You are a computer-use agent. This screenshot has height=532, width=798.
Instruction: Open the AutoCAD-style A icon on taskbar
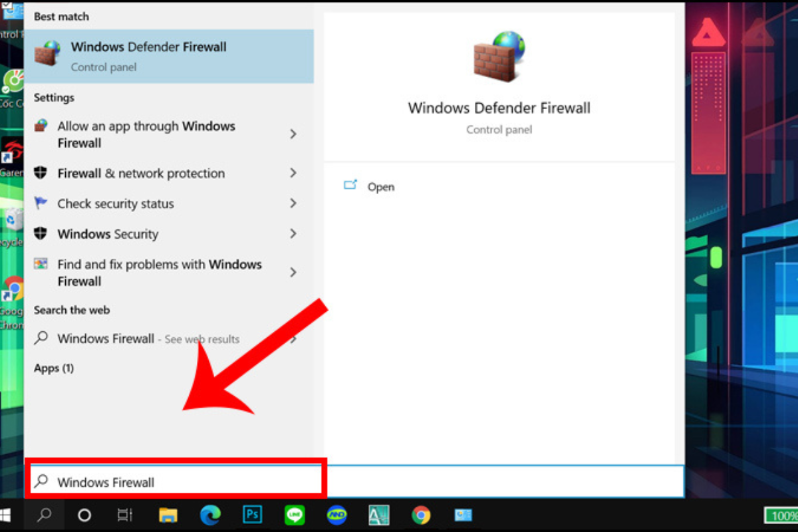[378, 515]
